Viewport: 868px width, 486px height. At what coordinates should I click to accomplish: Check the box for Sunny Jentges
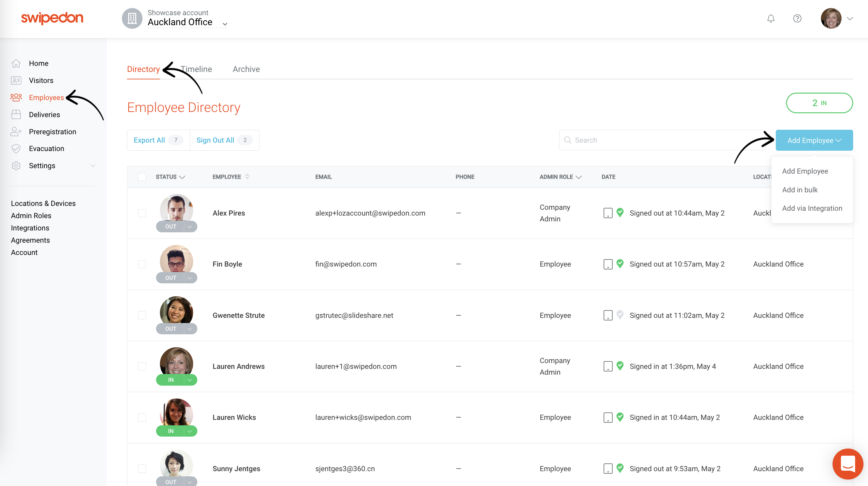[x=142, y=469]
